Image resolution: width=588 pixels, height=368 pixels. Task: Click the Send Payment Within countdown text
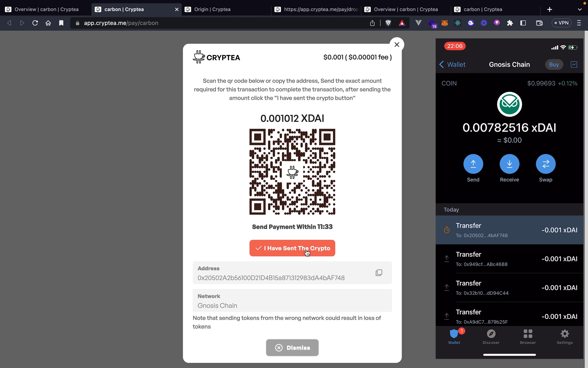(x=292, y=227)
